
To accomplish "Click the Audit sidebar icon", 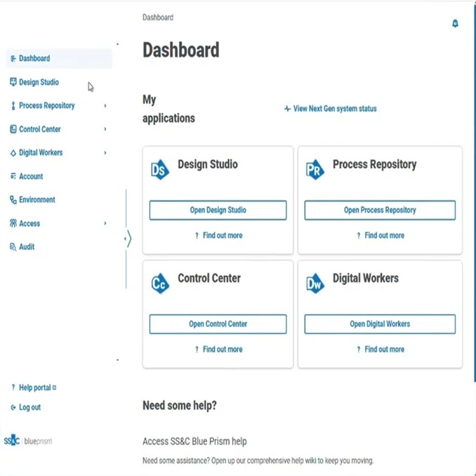I will tap(13, 247).
